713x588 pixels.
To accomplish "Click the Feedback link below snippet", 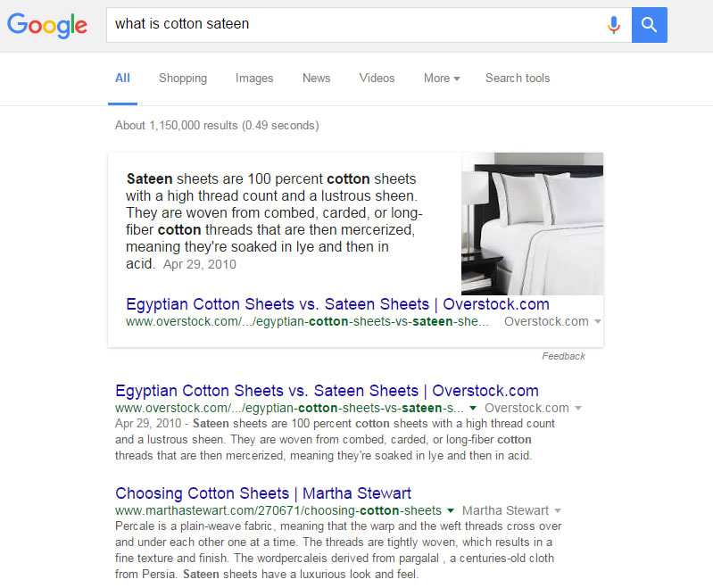I will click(563, 356).
